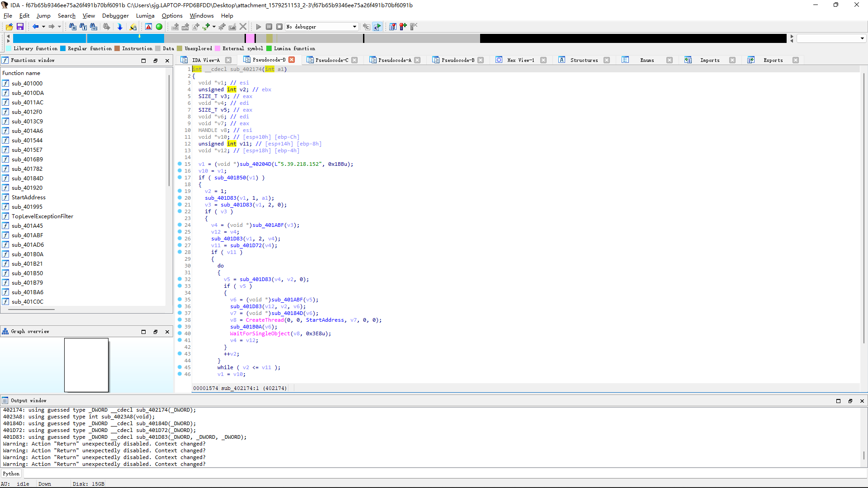Screen dimensions: 868x488
Task: Click the blue down arrow icon
Action: 120,27
